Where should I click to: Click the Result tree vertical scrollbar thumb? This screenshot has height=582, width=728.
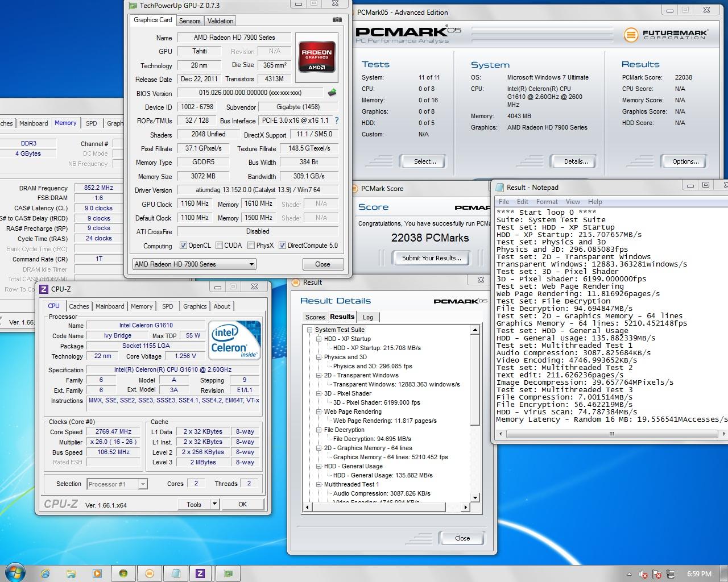pos(475,379)
